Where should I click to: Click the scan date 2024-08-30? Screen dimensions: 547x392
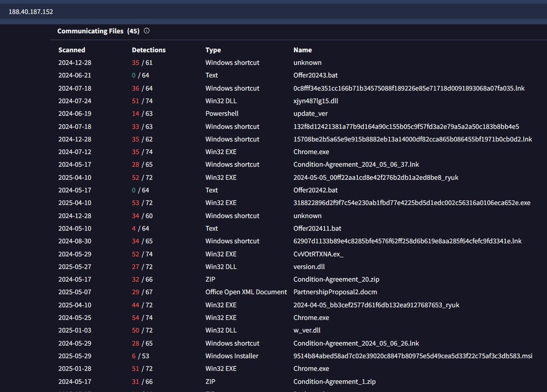point(75,241)
